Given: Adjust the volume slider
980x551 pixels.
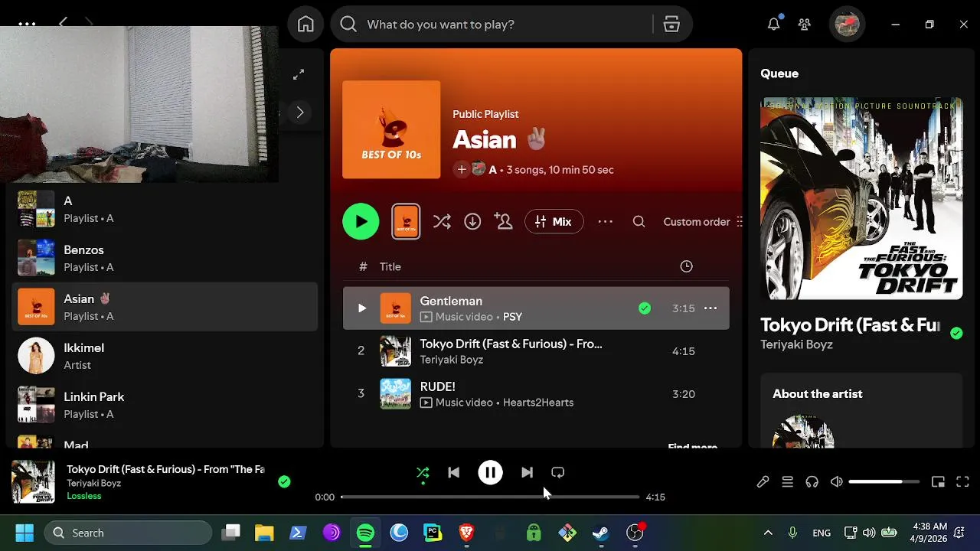Looking at the screenshot, I should (x=884, y=481).
